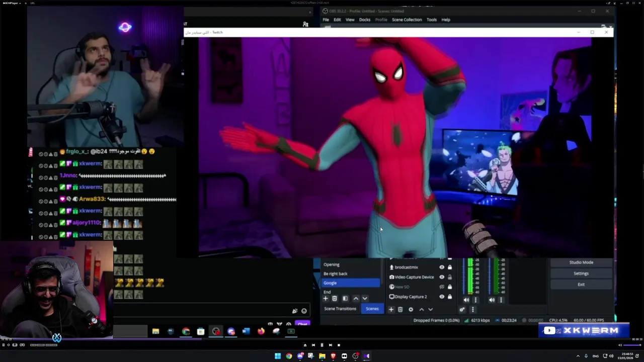Move the selected scene down
644x362 pixels.
(365, 299)
